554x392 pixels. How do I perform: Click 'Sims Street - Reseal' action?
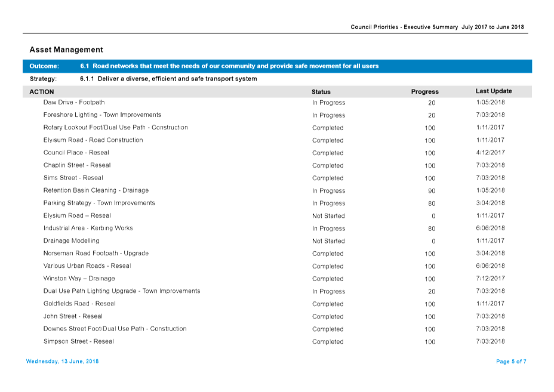click(x=73, y=178)
